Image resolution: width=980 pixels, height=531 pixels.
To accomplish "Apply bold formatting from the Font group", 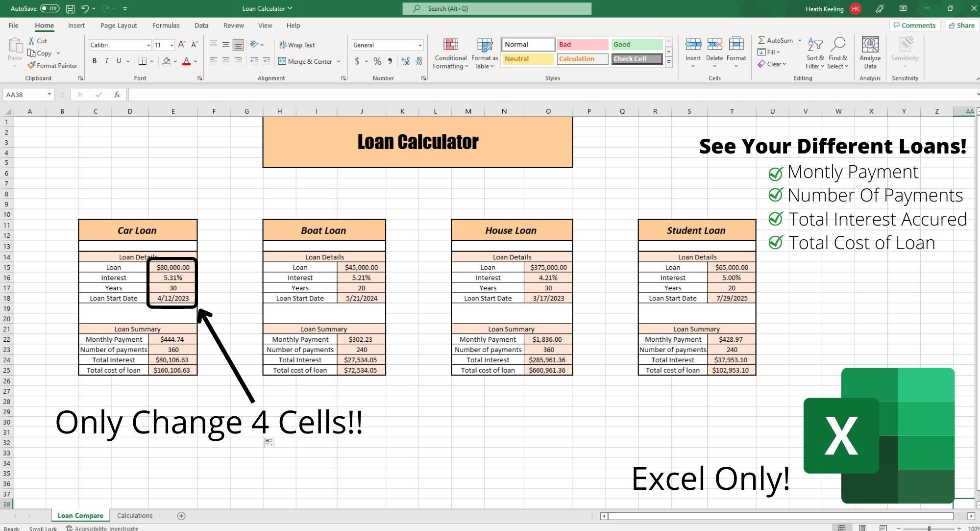I will click(x=95, y=61).
